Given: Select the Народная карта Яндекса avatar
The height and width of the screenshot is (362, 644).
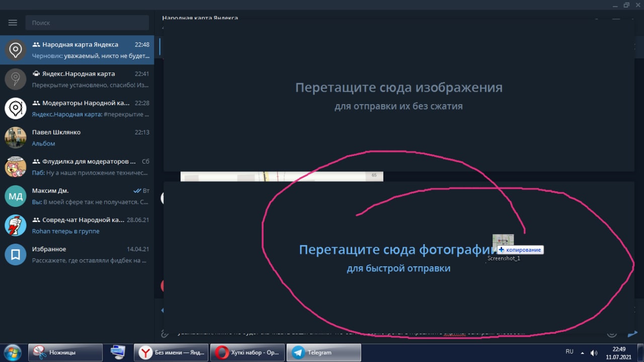Looking at the screenshot, I should click(x=16, y=50).
